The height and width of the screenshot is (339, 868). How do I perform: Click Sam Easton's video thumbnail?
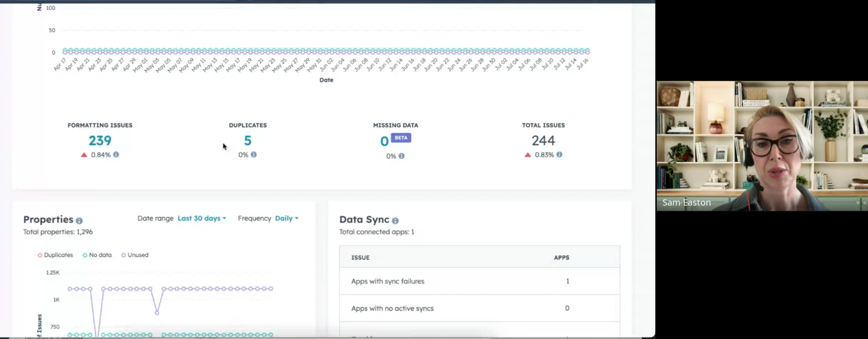point(762,146)
